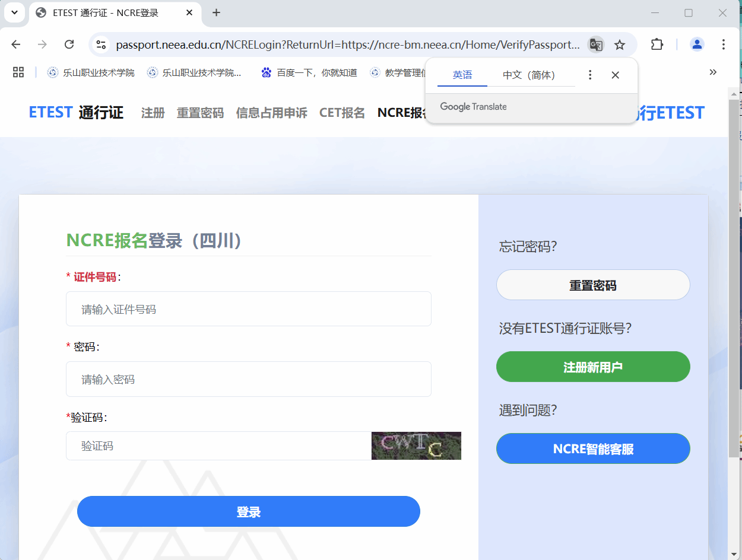This screenshot has width=742, height=560.
Task: Open the Chrome three-dot main menu
Action: (724, 44)
